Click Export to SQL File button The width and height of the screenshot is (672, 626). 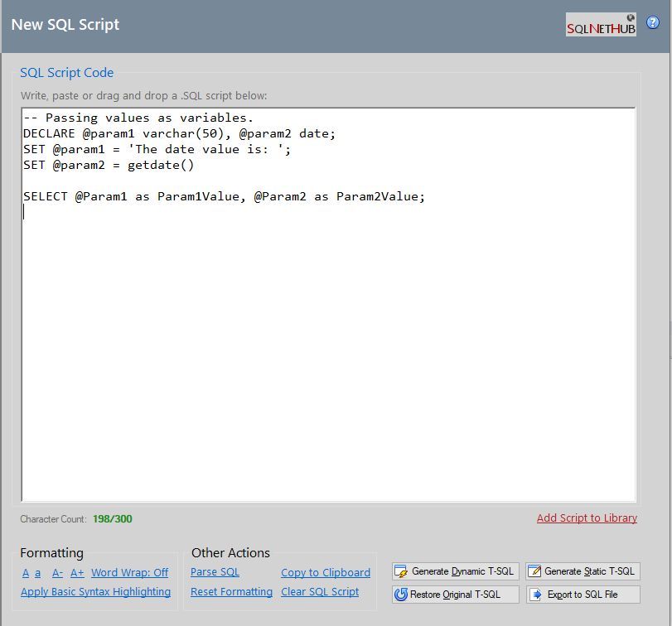[x=583, y=595]
